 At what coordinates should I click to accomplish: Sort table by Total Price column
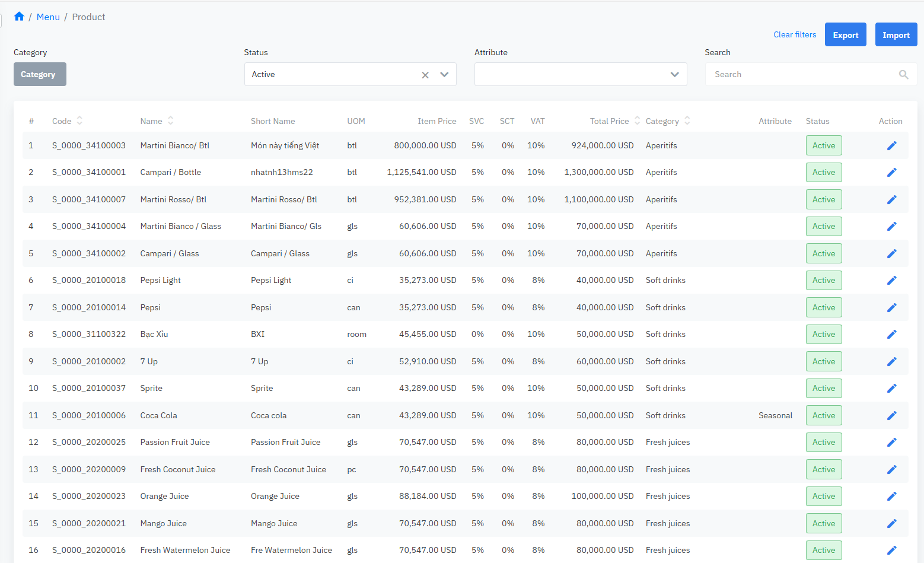coord(637,121)
